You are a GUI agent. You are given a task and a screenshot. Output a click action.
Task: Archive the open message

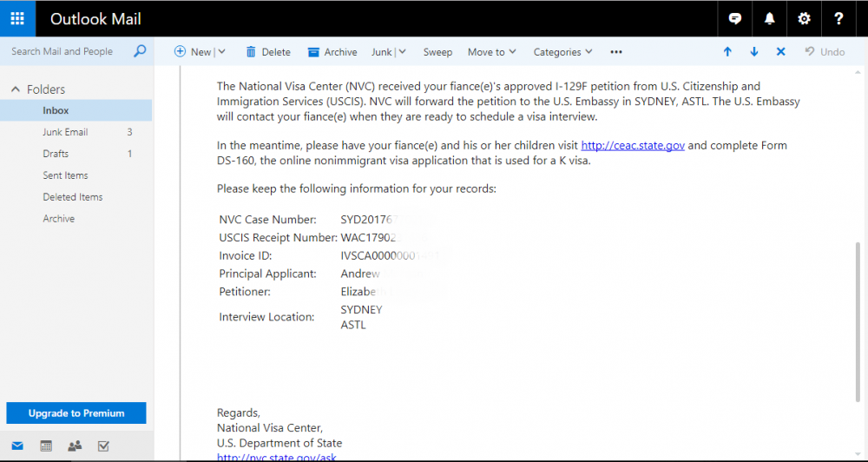tap(332, 52)
